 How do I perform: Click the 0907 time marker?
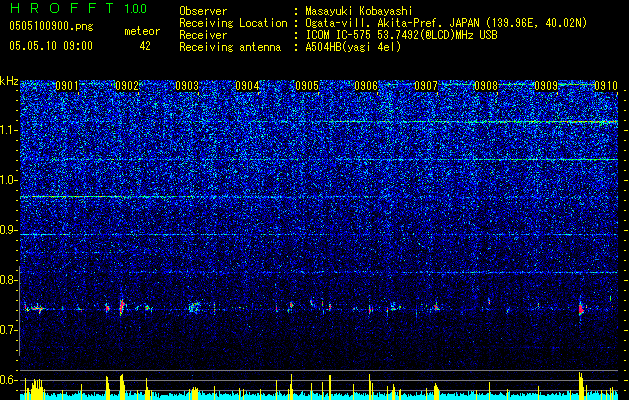(x=426, y=86)
